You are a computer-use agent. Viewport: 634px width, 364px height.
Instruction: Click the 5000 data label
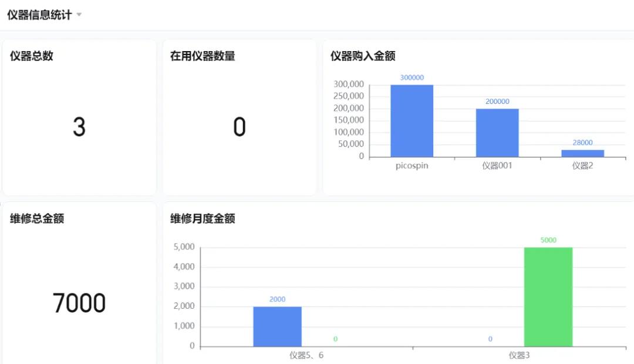[x=548, y=240]
